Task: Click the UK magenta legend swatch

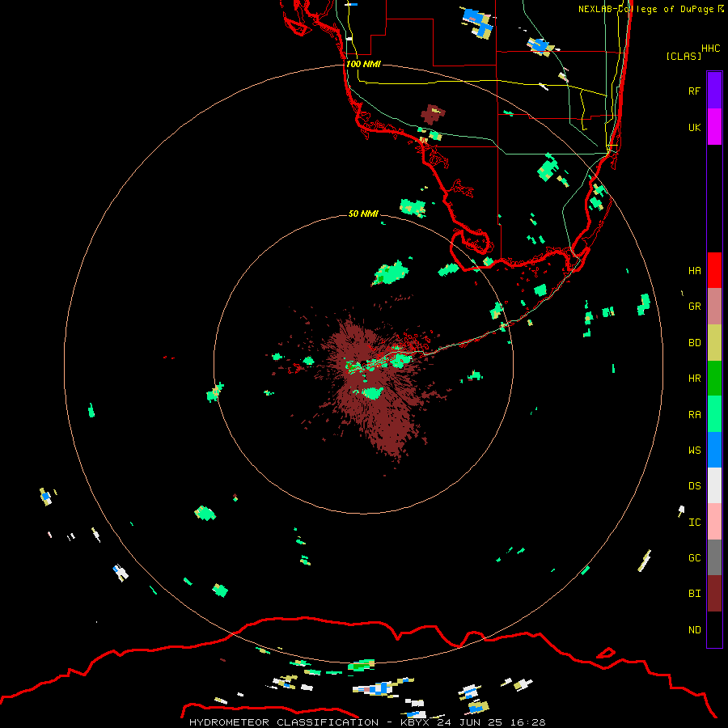Action: coord(714,127)
